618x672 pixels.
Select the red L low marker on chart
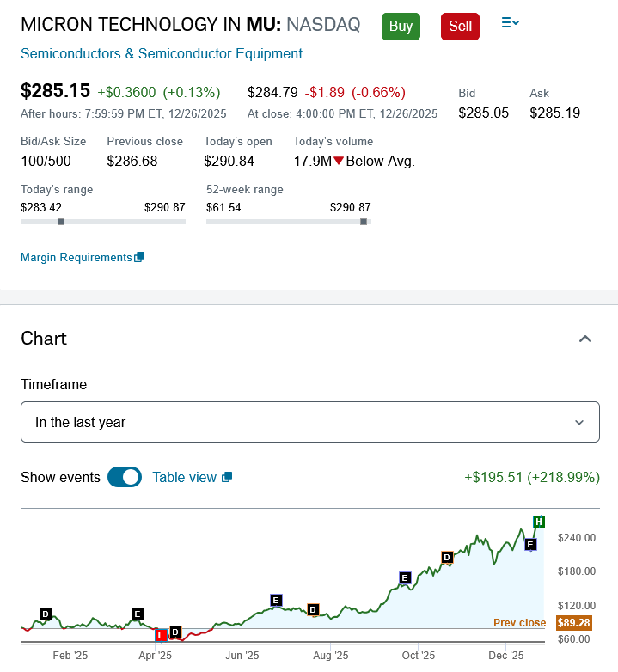(161, 635)
